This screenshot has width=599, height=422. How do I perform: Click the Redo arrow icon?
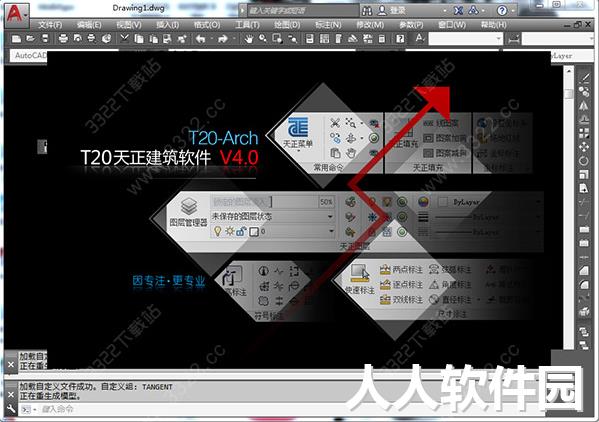pyautogui.click(x=223, y=39)
